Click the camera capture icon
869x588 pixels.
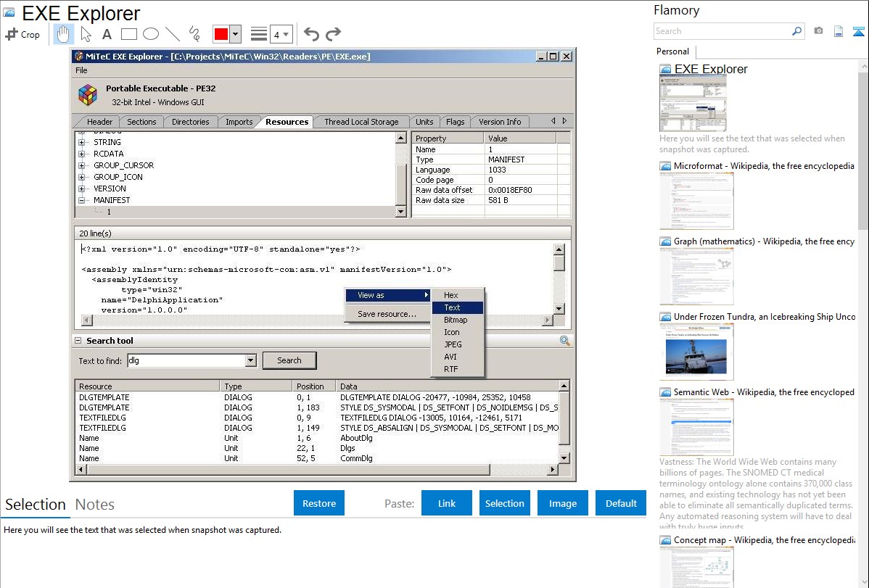pyautogui.click(x=818, y=31)
